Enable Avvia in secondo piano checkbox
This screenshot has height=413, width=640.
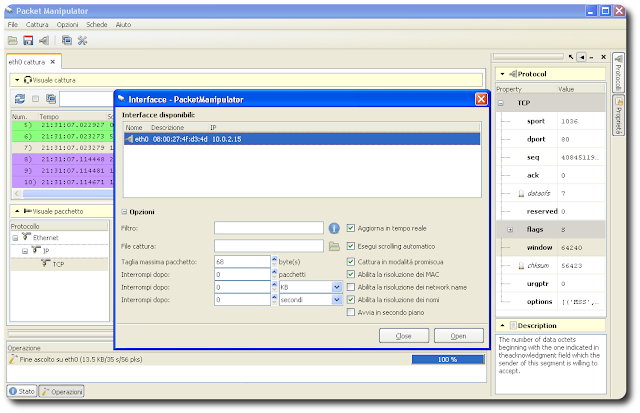351,312
